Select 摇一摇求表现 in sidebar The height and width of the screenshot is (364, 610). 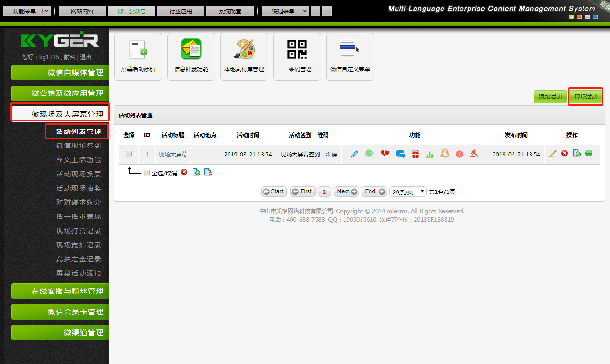(x=79, y=217)
